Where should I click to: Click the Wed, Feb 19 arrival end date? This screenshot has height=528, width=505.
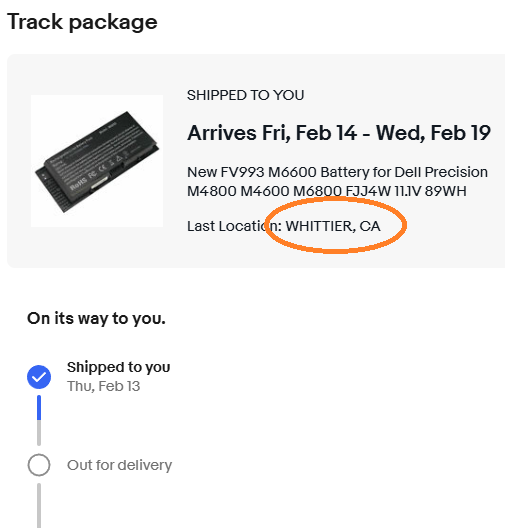pos(433,133)
